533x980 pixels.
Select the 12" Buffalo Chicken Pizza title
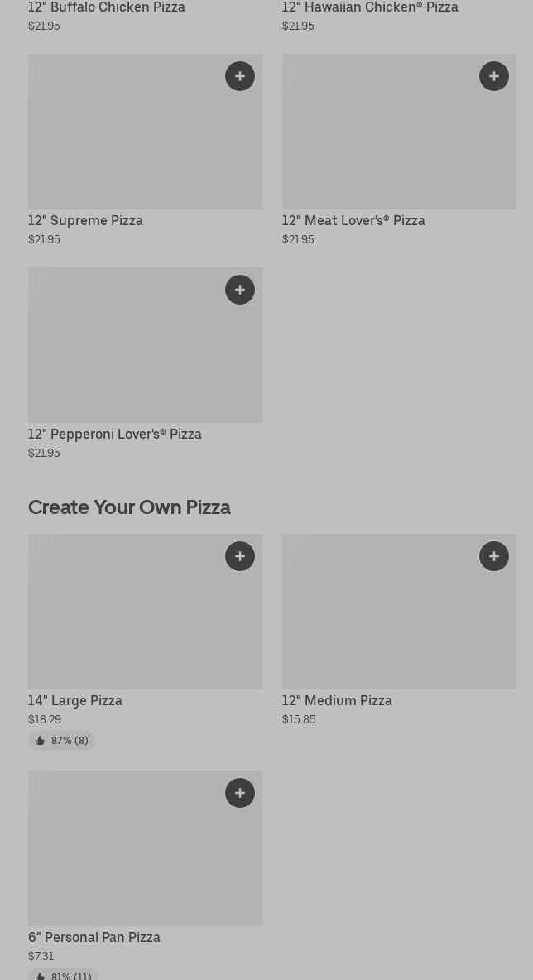107,7
